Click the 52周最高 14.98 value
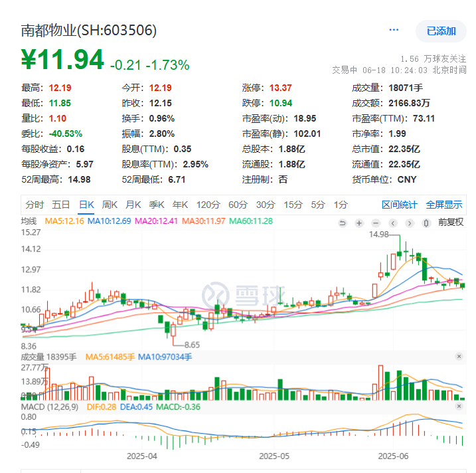The height and width of the screenshot is (473, 476). click(x=79, y=179)
